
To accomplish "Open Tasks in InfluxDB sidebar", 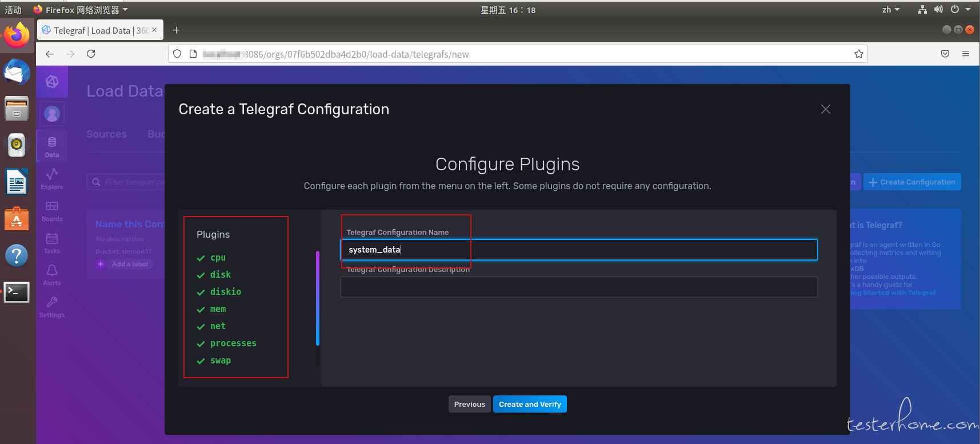I will coord(52,242).
